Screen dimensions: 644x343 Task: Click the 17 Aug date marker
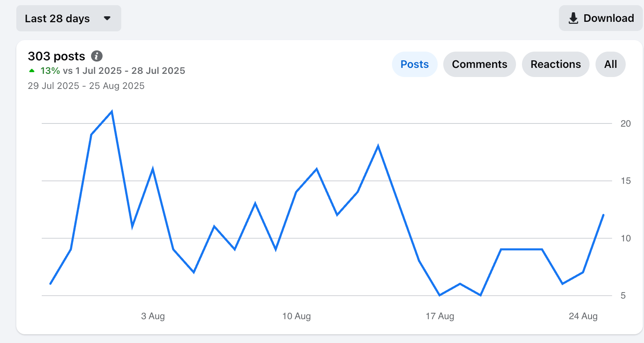coord(440,316)
